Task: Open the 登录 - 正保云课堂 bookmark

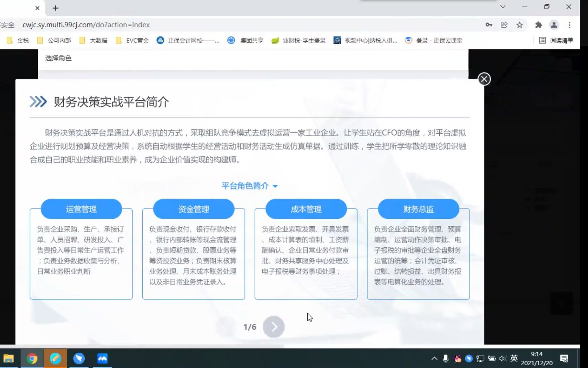Action: 434,41
